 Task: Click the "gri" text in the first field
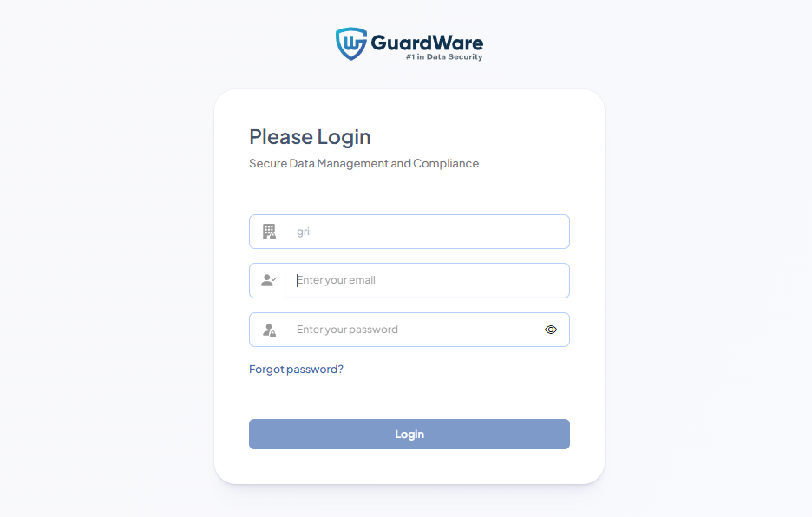point(303,232)
